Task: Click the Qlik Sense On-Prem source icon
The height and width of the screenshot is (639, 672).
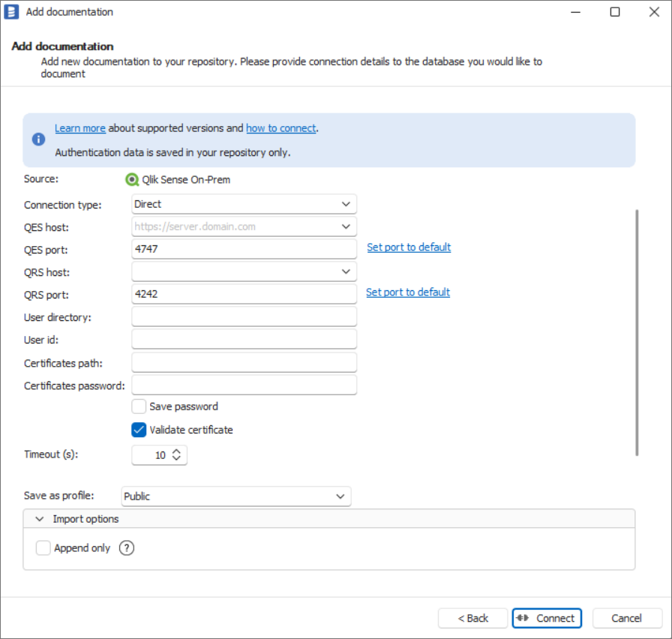Action: (x=132, y=180)
